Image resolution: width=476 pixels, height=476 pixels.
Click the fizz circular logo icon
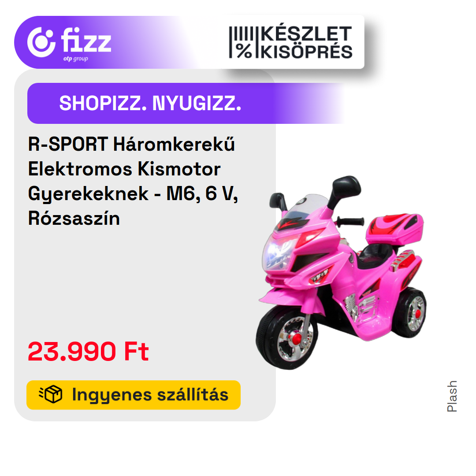41,42
